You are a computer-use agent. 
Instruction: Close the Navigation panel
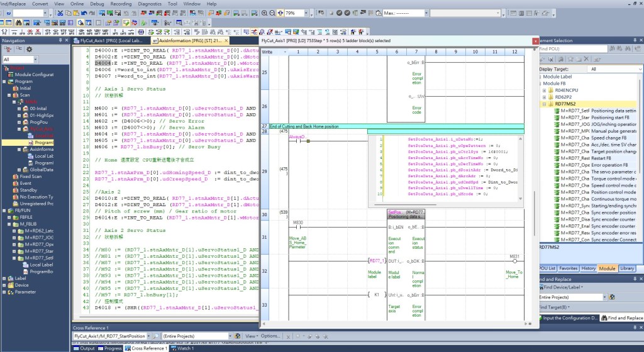pos(67,40)
